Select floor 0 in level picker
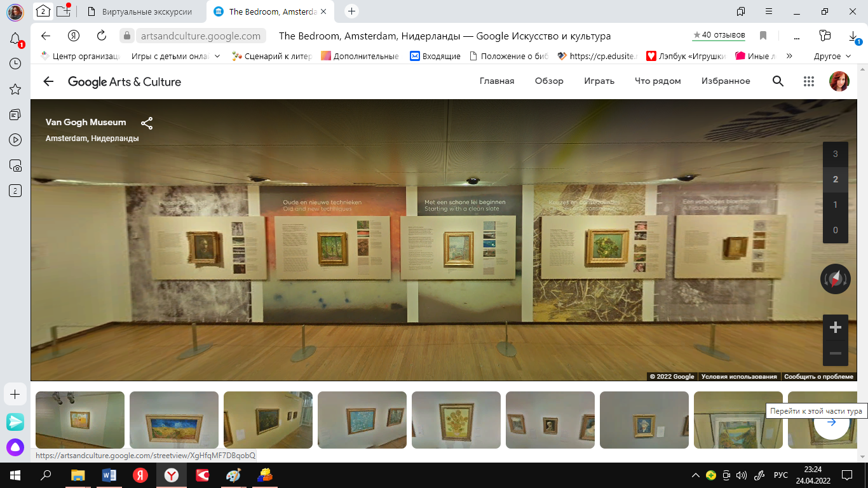 pos(836,230)
